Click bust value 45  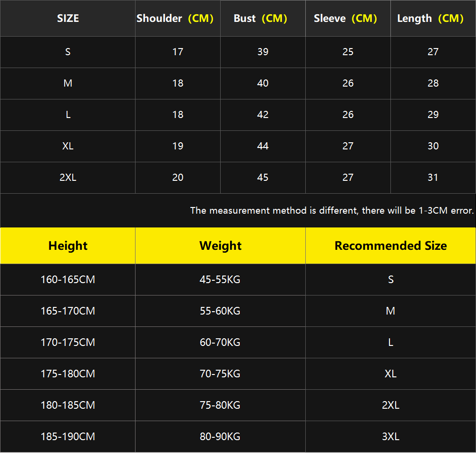[263, 177]
